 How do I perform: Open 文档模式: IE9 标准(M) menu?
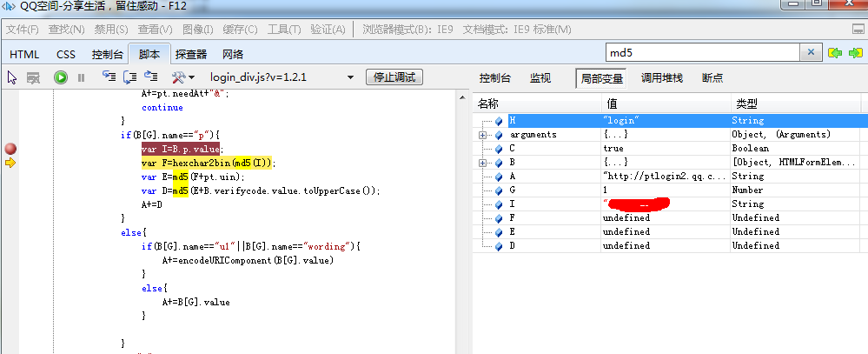coord(517,30)
